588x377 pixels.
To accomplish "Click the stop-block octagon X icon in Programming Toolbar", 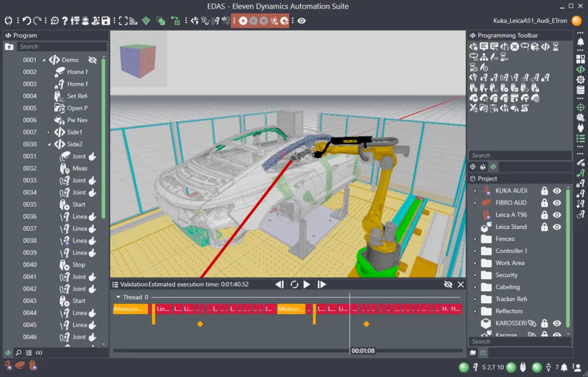I will pos(514,46).
